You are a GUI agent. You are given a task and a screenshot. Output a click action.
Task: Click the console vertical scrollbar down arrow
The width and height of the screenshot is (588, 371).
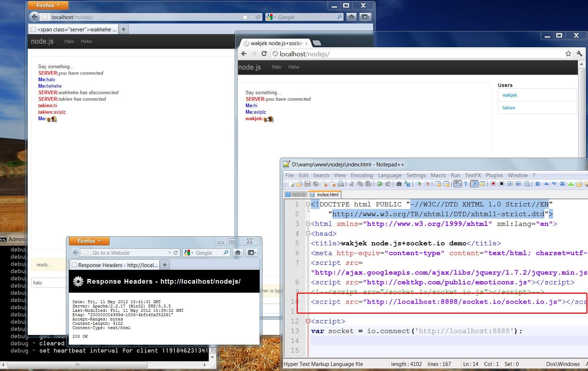coord(212,357)
